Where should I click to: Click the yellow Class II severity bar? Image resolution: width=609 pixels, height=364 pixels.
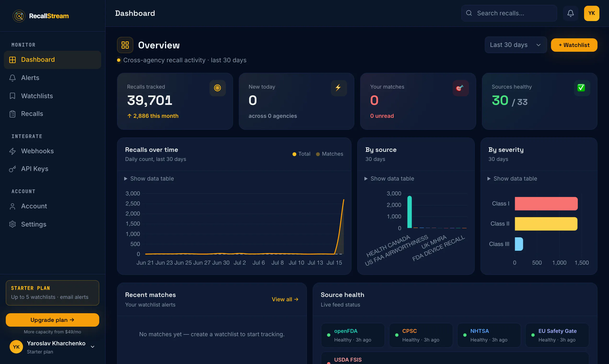coord(546,224)
